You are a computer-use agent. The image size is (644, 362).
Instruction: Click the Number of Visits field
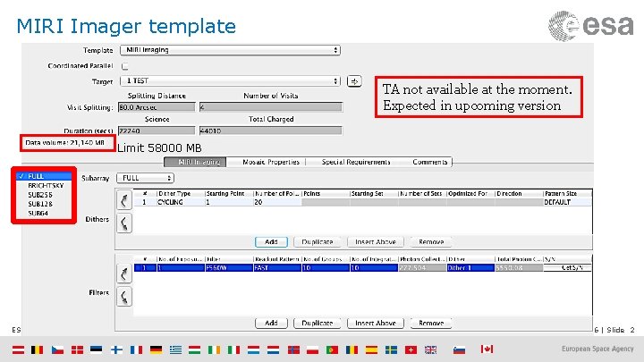click(x=271, y=107)
